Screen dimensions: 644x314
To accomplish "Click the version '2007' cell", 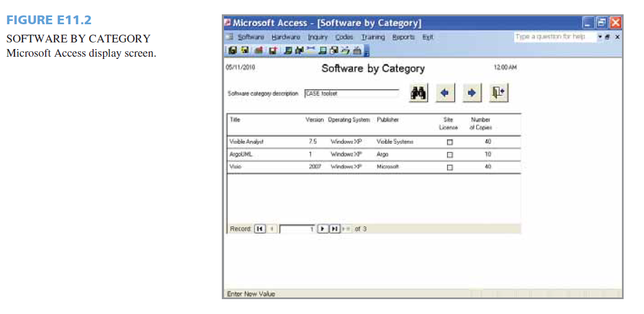I will 315,167.
